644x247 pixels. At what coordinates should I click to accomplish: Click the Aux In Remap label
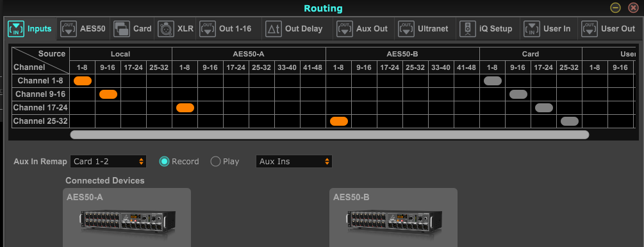40,162
